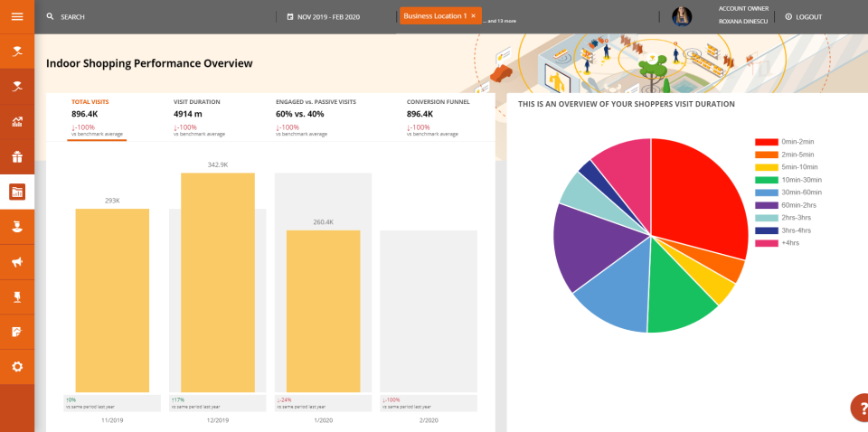868x432 pixels.
Task: Click the Logout button
Action: point(804,17)
